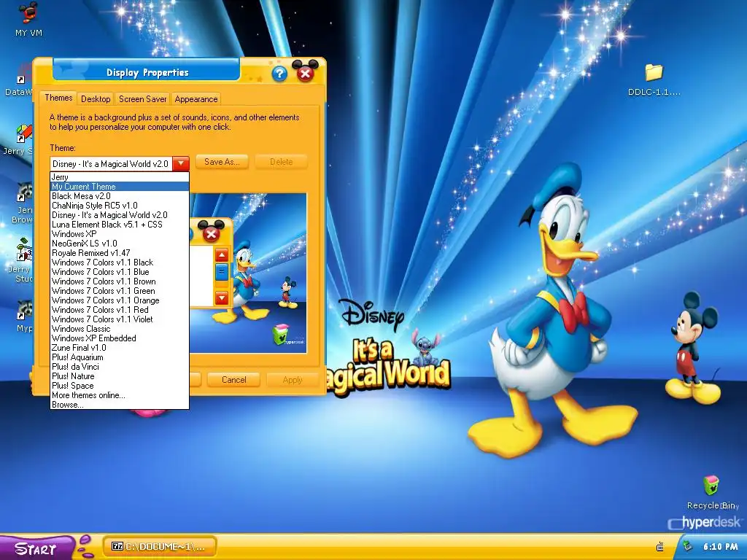
Task: Select Luna Element Black v5.1 + CSS
Action: (x=120, y=225)
